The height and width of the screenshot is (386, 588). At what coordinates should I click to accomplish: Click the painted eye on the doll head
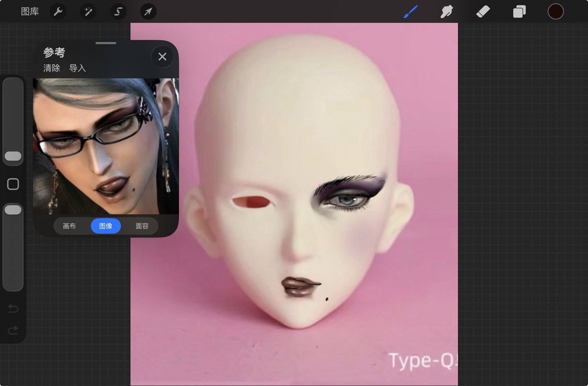coord(348,200)
